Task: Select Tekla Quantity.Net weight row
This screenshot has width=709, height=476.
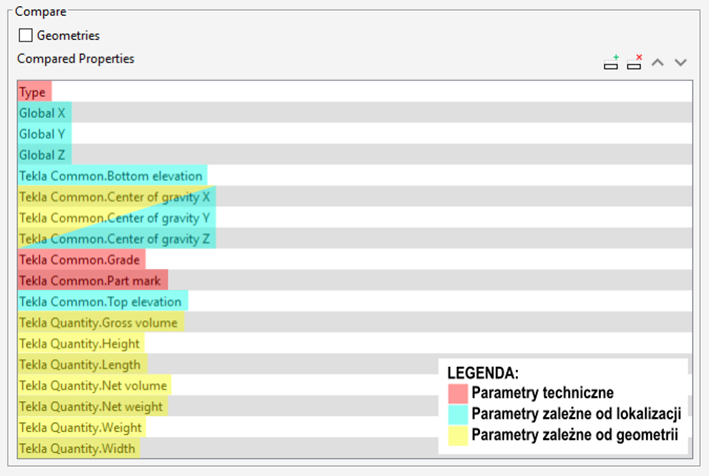Action: point(355,406)
